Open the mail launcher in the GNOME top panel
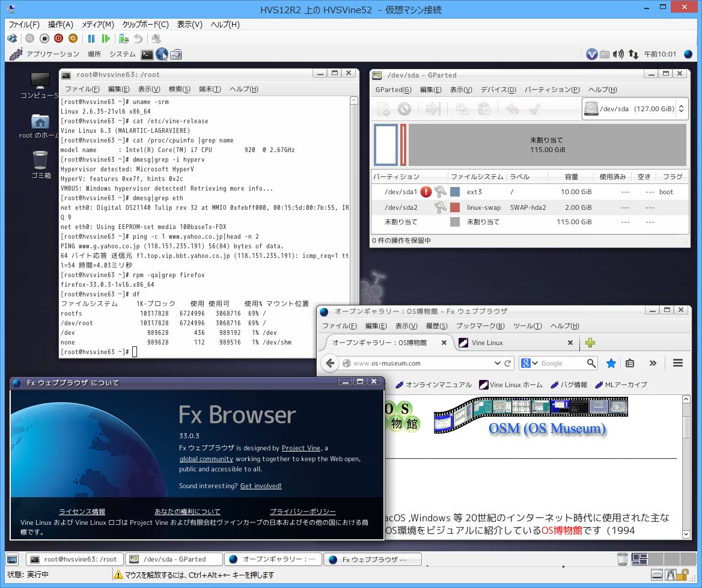Viewport: 702px width, 588px height. pos(176,55)
